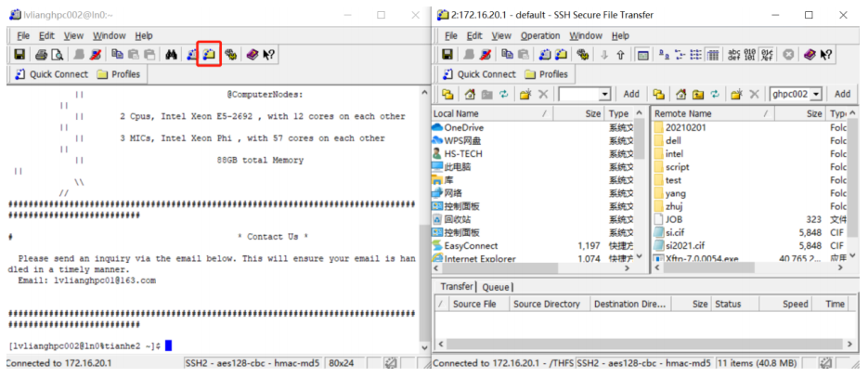Expand the local path dropdown box

pos(604,95)
